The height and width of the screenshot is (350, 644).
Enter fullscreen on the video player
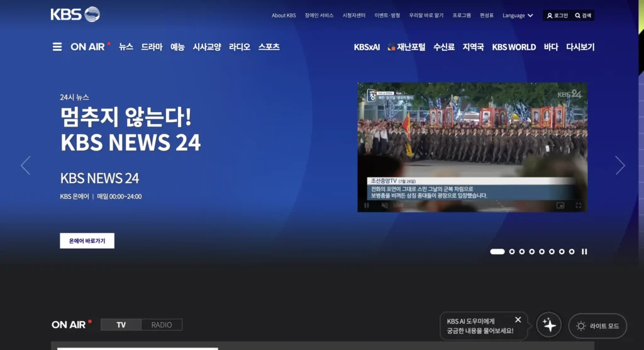pyautogui.click(x=579, y=205)
